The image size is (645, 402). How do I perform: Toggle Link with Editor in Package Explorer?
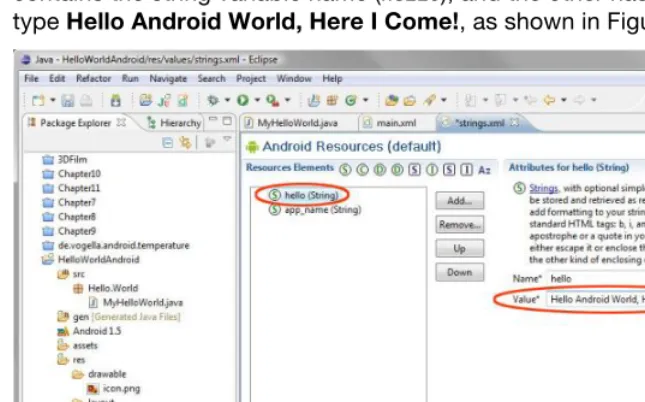(x=186, y=143)
